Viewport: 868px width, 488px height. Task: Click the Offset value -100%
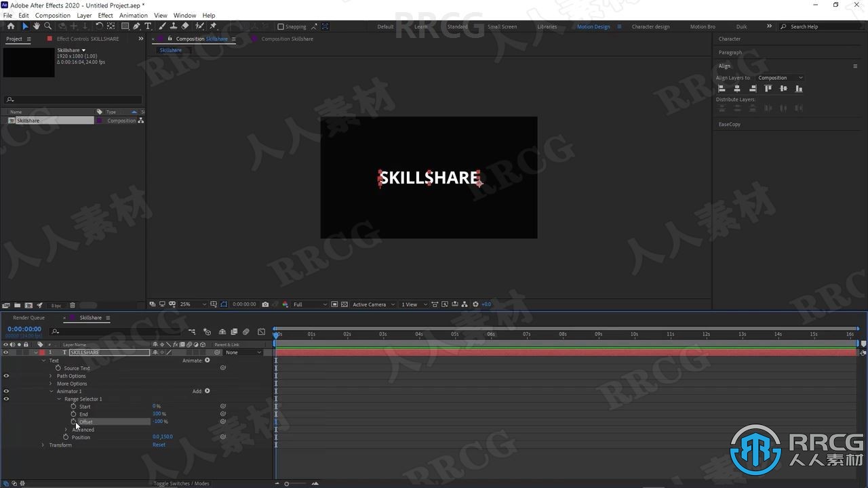[x=159, y=422]
